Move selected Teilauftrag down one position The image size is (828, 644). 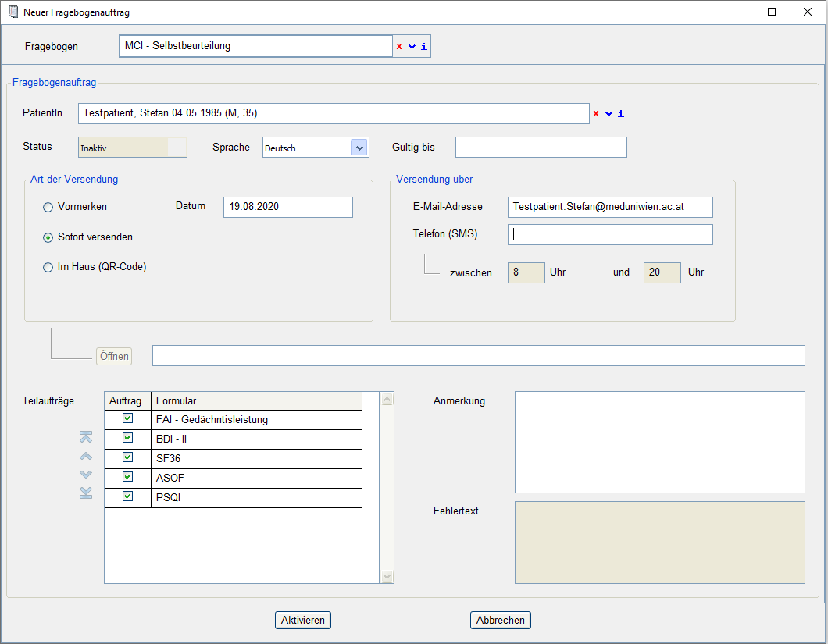pyautogui.click(x=86, y=475)
